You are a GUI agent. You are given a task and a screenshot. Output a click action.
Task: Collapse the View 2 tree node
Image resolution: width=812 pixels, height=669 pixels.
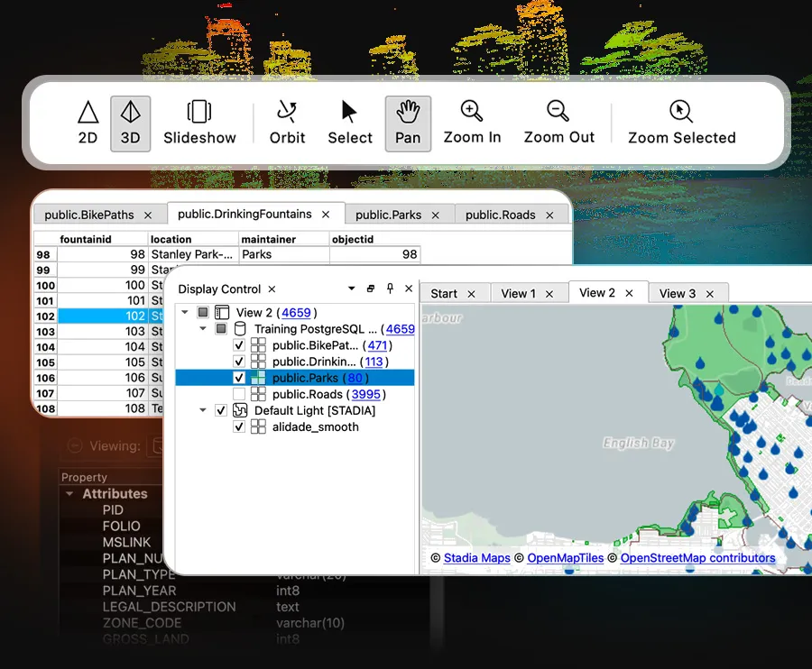click(185, 313)
